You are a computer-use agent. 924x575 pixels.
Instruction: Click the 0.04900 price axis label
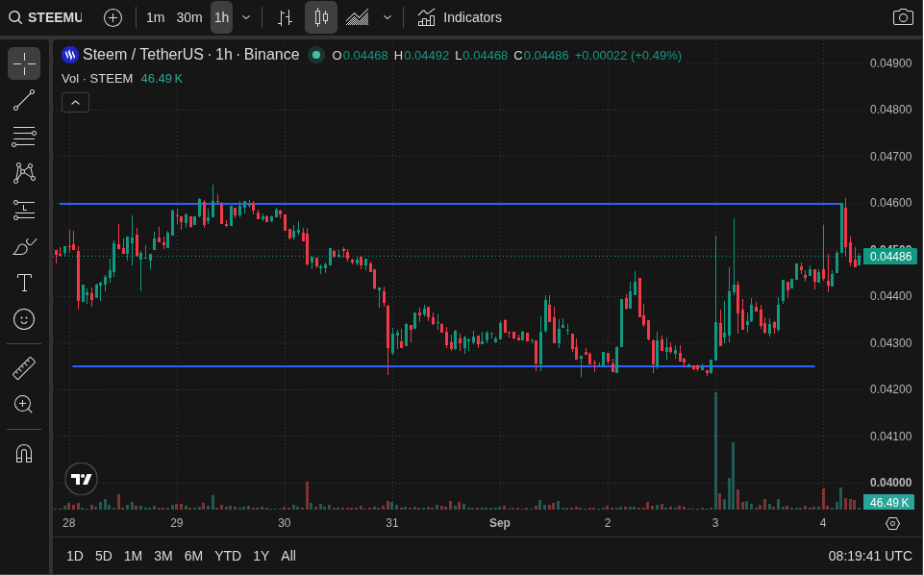point(890,63)
